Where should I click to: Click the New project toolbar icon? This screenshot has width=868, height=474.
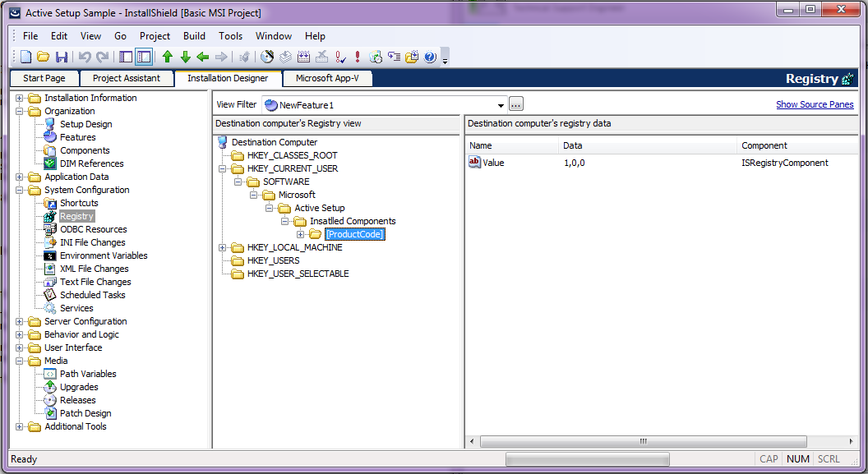(26, 57)
